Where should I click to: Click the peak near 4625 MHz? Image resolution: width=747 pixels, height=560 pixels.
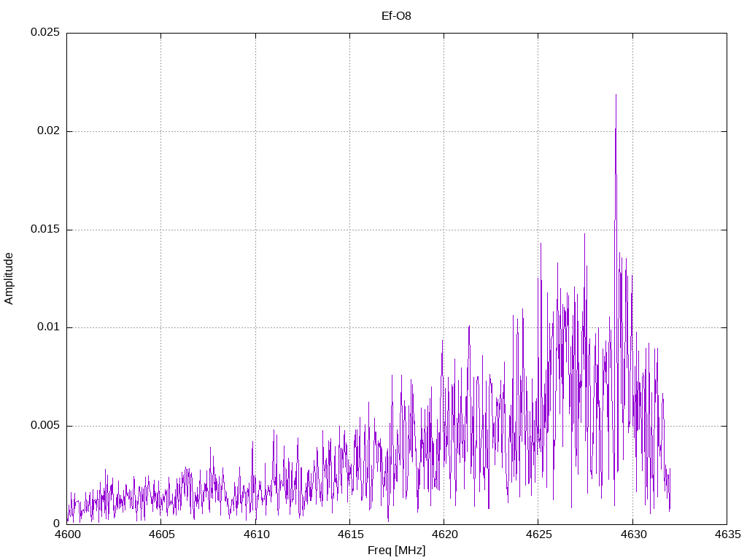[x=541, y=244]
